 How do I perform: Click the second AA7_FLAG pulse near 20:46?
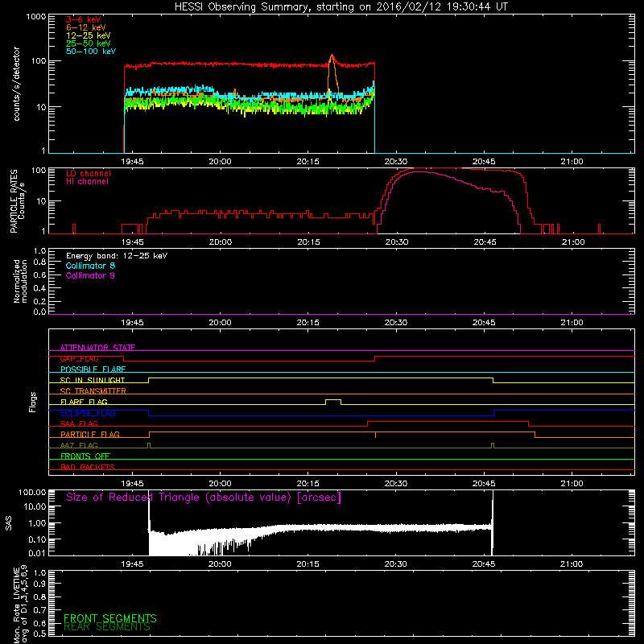point(493,445)
